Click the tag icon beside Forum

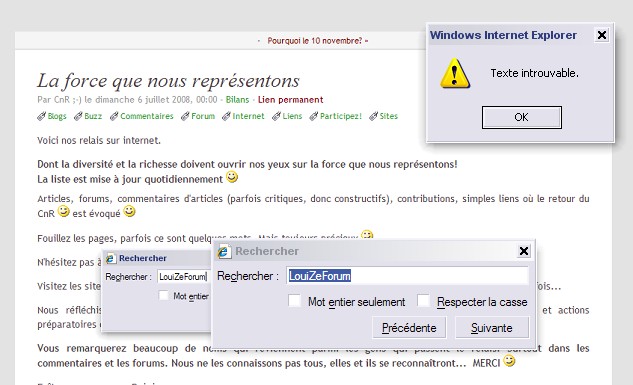(185, 117)
